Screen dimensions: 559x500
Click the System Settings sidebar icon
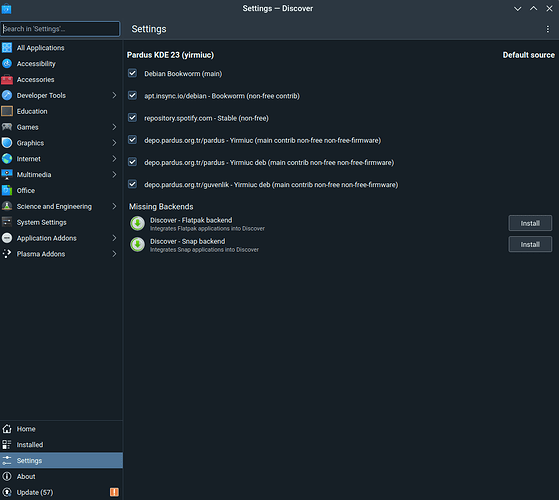[7, 222]
